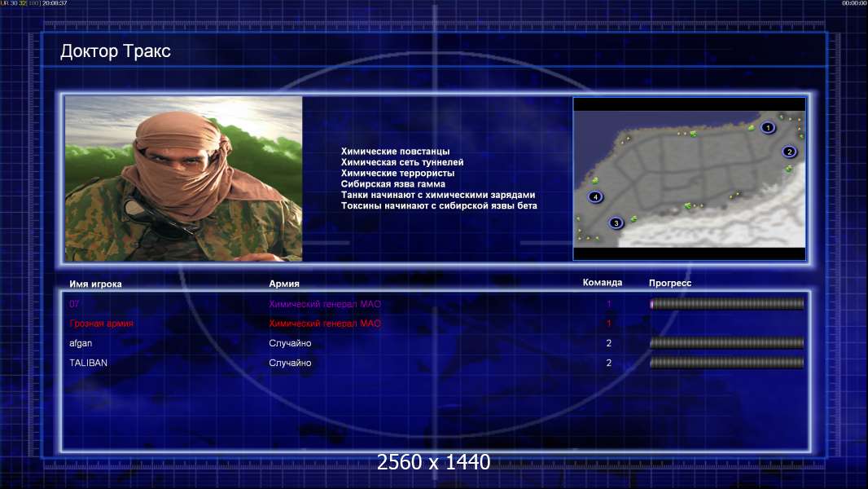This screenshot has width=868, height=489.
Task: Click team number 1 in Грозная армия row
Action: coord(609,324)
